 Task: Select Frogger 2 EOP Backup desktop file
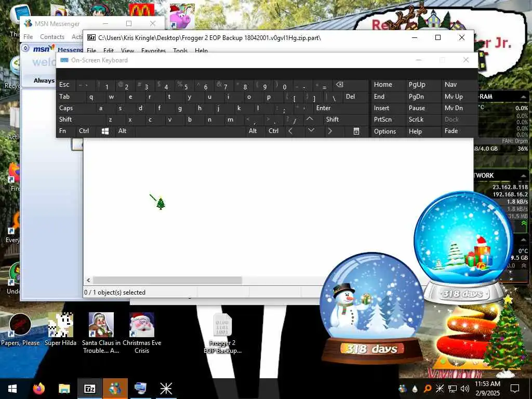(222, 333)
